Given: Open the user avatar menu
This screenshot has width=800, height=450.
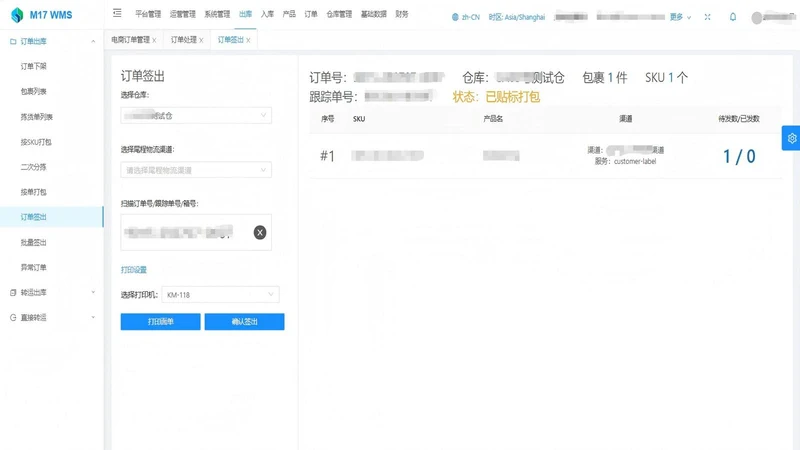Looking at the screenshot, I should click(757, 18).
